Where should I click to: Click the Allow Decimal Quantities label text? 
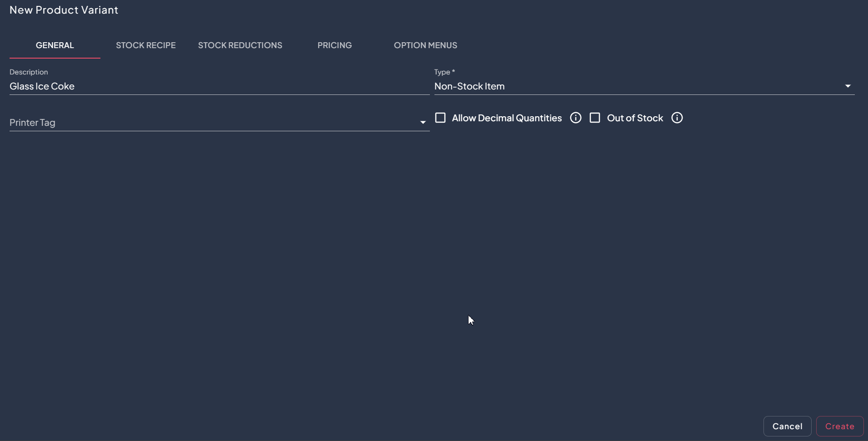coord(507,118)
